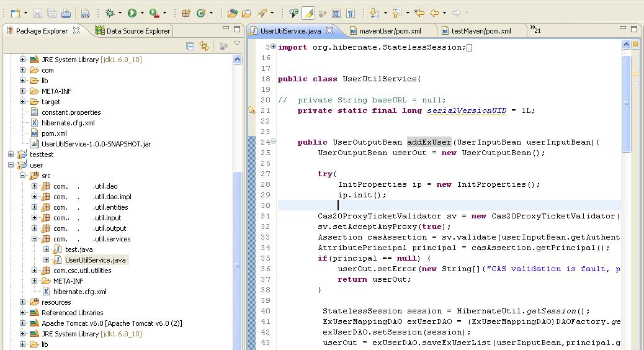
Task: Expand the top JRE System Library node
Action: (x=22, y=59)
